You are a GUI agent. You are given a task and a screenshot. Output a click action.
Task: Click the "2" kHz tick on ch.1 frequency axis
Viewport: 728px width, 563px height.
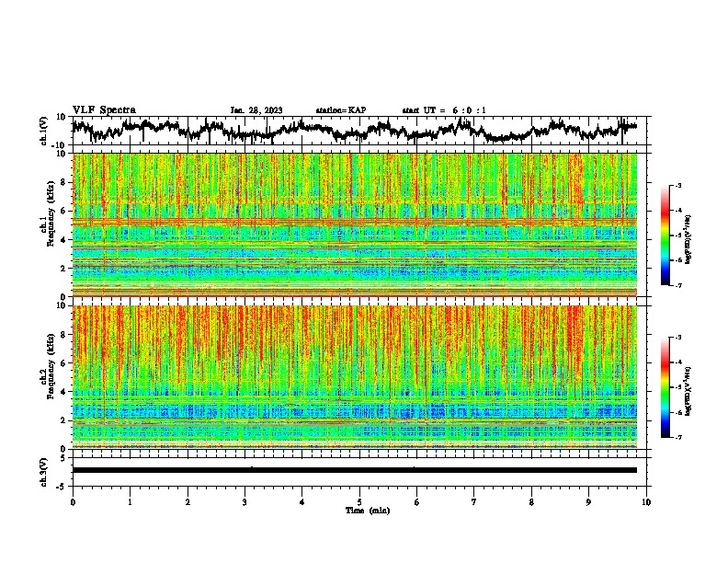tap(63, 268)
